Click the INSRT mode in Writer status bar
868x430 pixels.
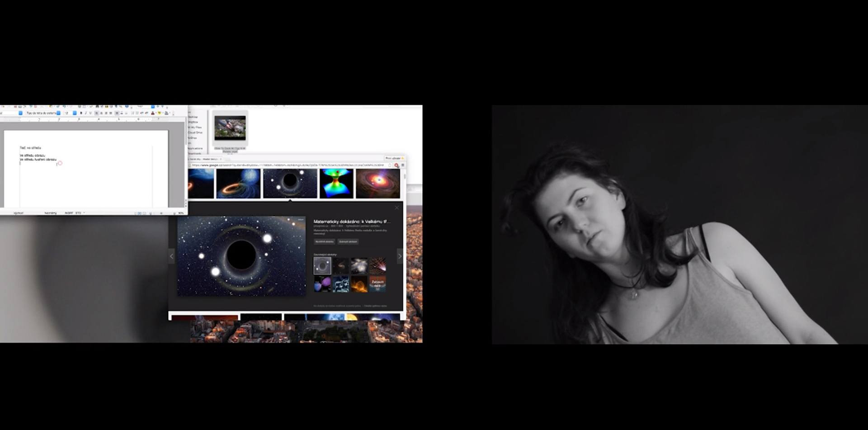pos(69,213)
